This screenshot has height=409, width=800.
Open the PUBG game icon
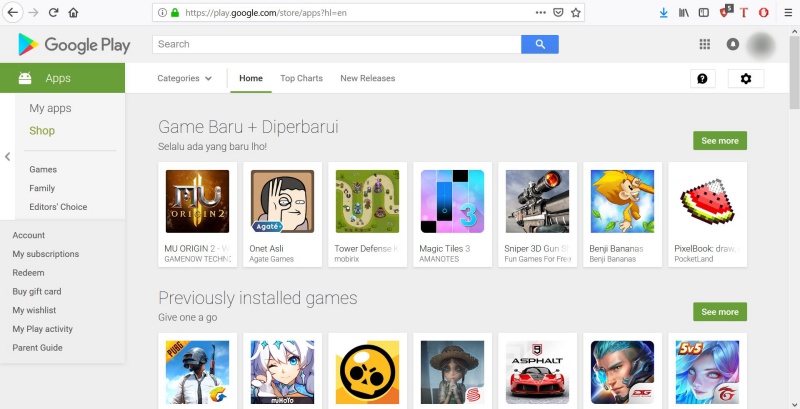tap(197, 372)
